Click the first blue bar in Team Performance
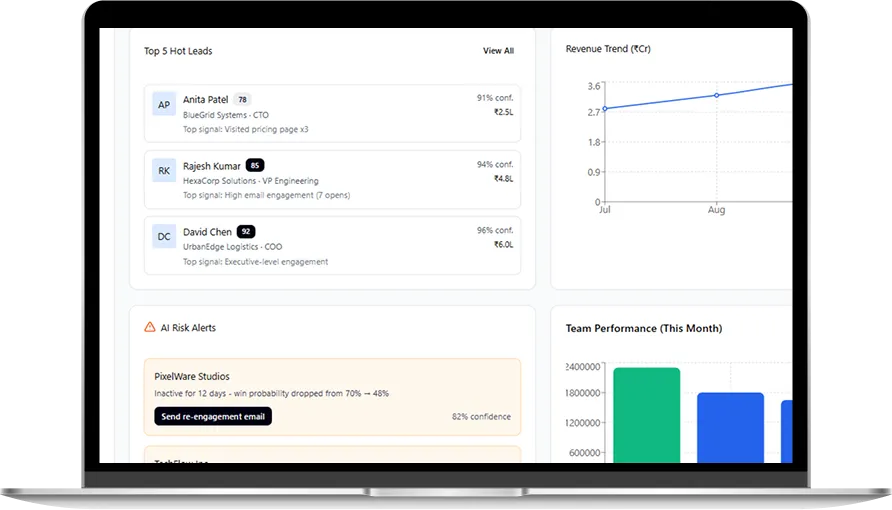The width and height of the screenshot is (892, 510). pyautogui.click(x=730, y=428)
